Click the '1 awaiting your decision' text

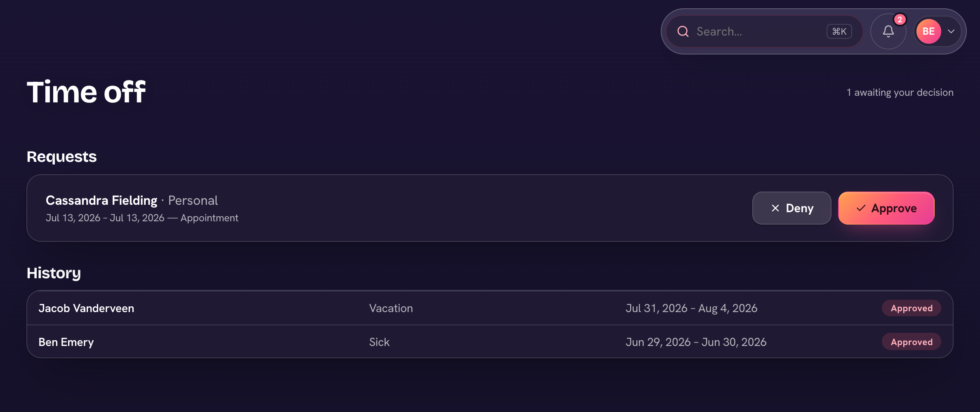pos(900,92)
